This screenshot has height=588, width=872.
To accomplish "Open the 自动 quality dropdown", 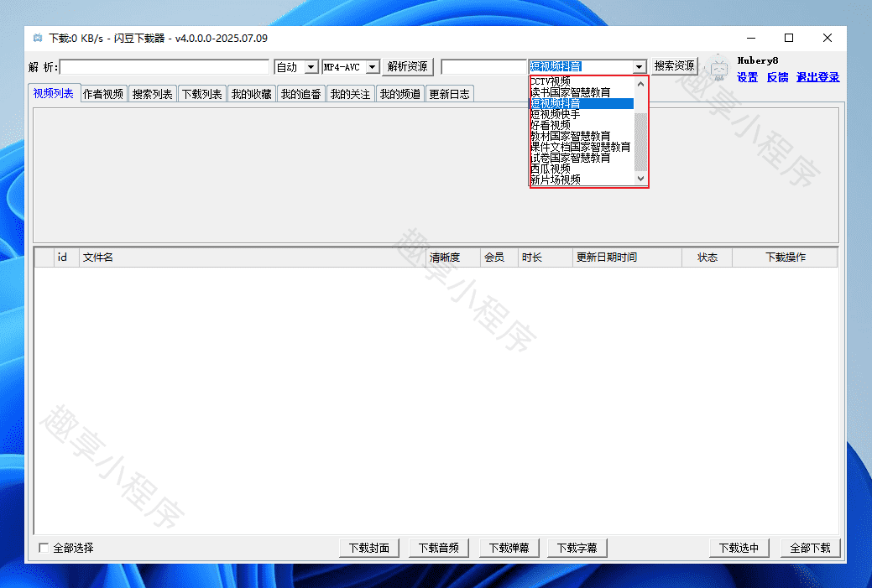I will tap(311, 67).
